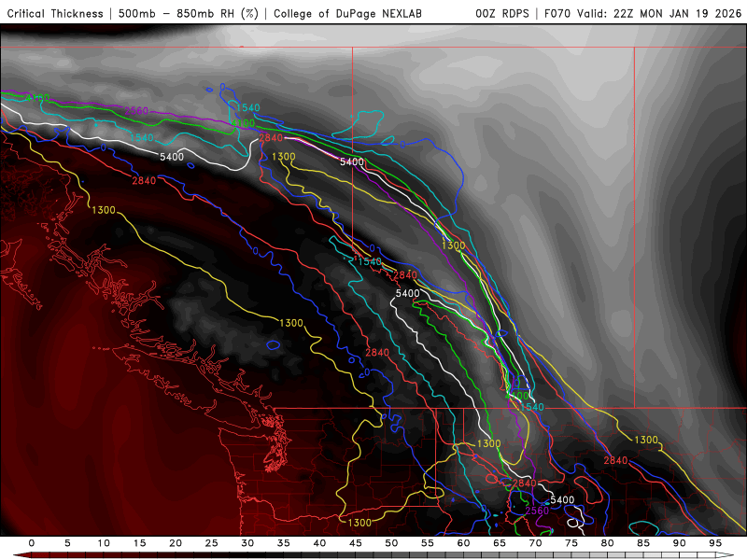The height and width of the screenshot is (560, 747).
Task: Select the 70 value on the RH color scale
Action: pyautogui.click(x=535, y=543)
